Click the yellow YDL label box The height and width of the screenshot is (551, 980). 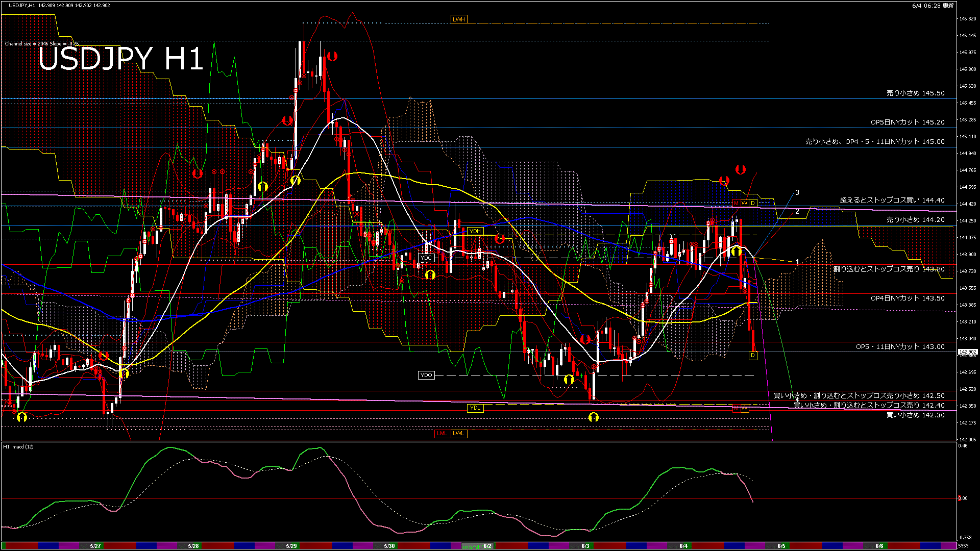[x=475, y=408]
